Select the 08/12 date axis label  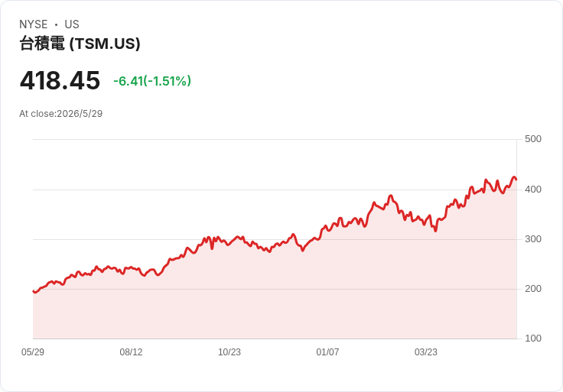tap(131, 352)
